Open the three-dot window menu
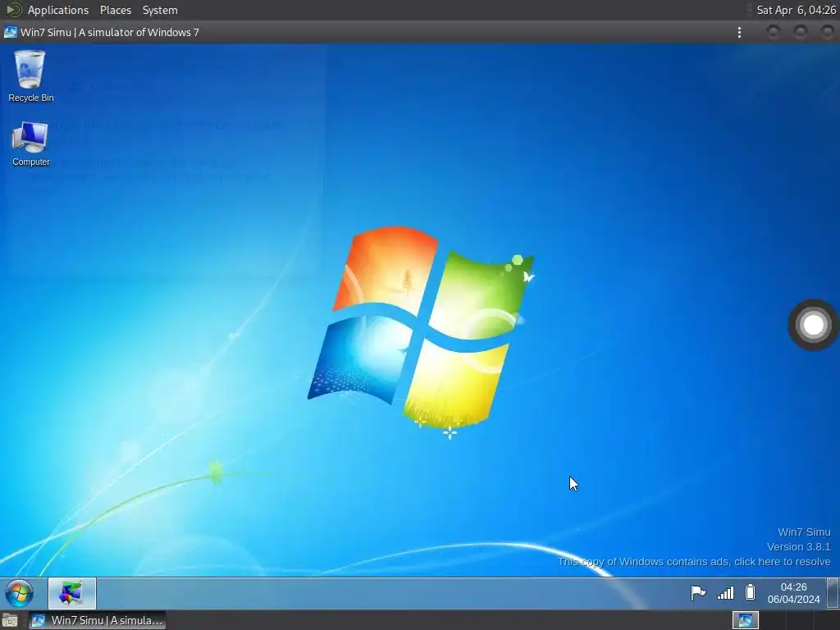This screenshot has width=840, height=630. (739, 32)
